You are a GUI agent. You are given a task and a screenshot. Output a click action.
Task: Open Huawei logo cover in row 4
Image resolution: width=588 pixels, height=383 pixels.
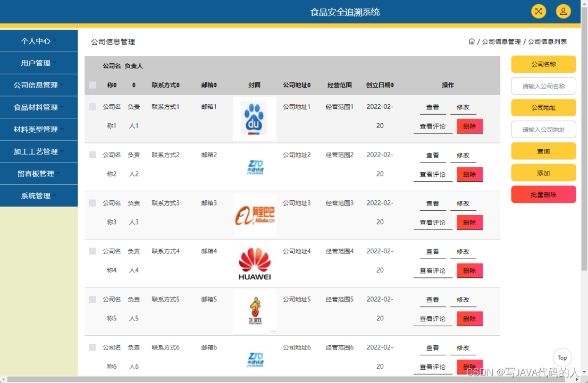pyautogui.click(x=255, y=263)
